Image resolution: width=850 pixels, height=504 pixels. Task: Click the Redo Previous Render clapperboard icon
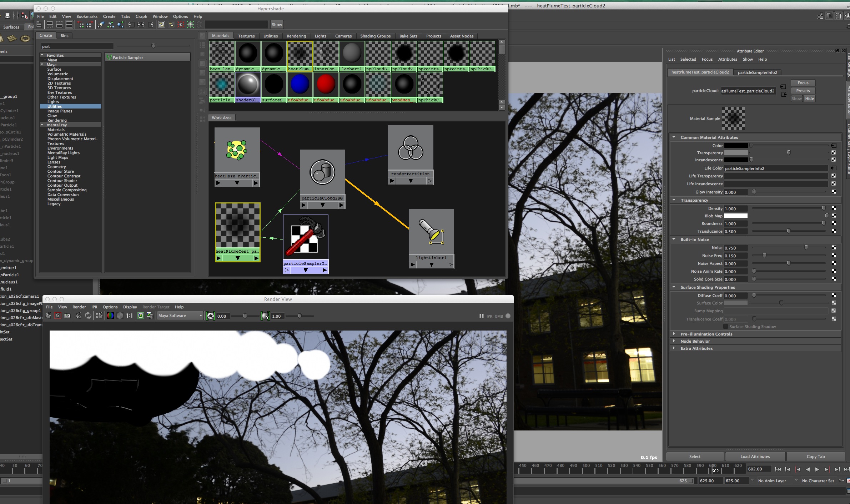point(48,316)
